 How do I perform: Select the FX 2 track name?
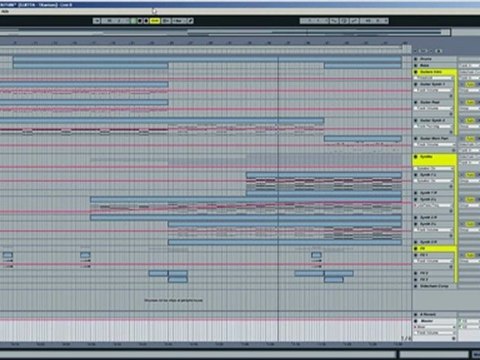(424, 273)
